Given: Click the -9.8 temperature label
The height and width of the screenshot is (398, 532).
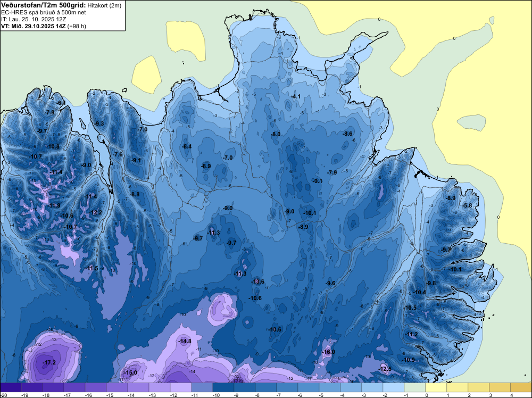Looking at the screenshot, I should click(x=431, y=283).
